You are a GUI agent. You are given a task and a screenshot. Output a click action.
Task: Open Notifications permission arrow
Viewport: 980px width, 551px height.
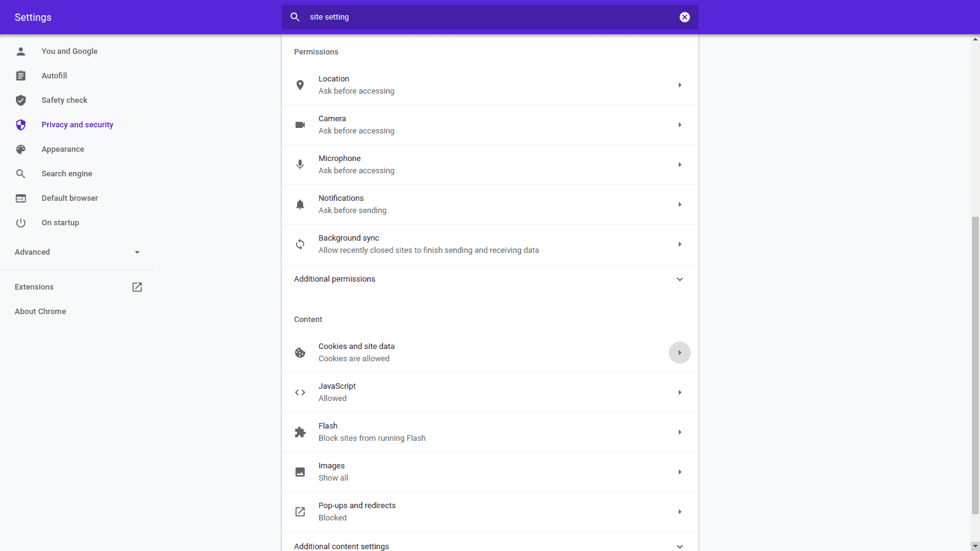(680, 204)
